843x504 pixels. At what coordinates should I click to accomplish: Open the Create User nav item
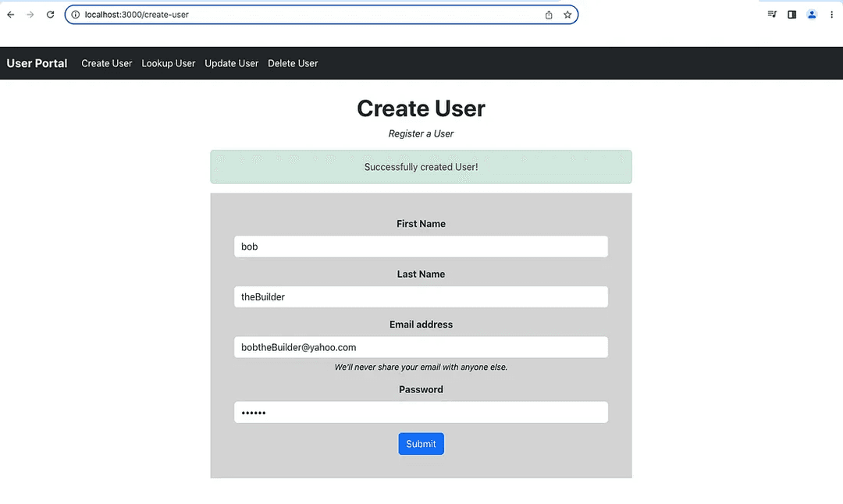[x=107, y=63]
